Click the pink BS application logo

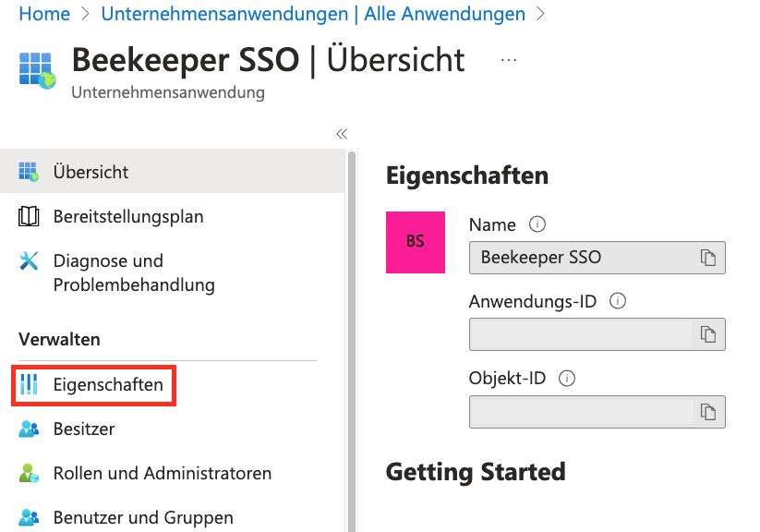(x=416, y=242)
